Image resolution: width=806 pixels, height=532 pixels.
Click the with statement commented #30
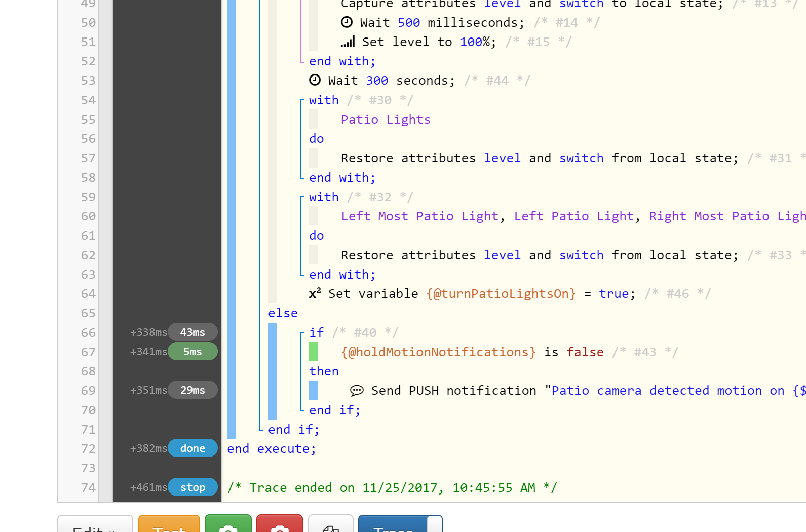(x=324, y=100)
